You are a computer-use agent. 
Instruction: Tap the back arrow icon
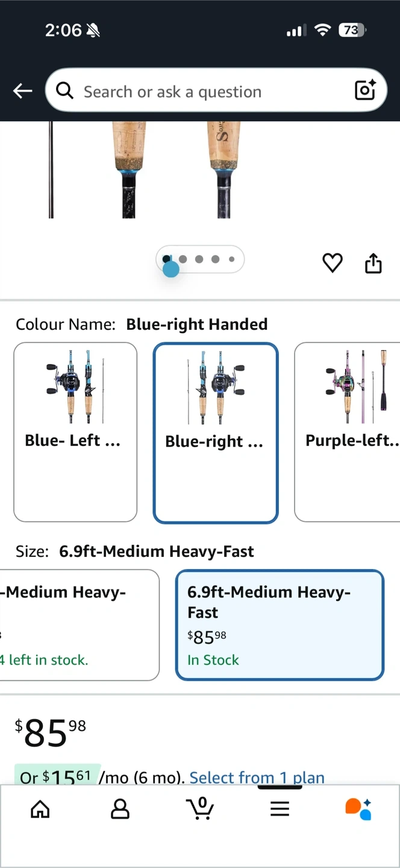point(23,91)
